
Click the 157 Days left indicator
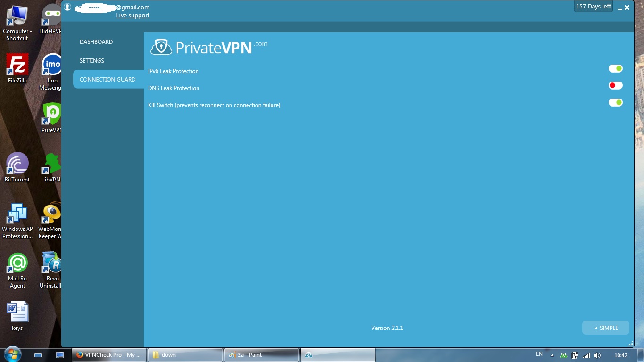click(x=594, y=7)
